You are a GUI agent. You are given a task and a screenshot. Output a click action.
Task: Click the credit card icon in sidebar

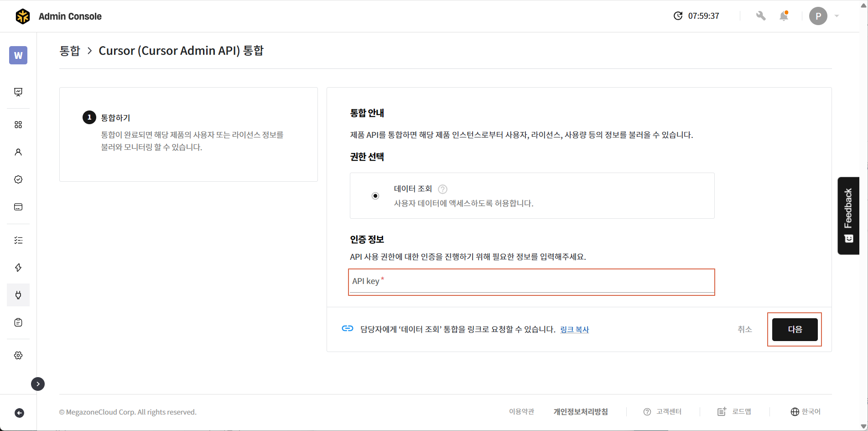(18, 207)
